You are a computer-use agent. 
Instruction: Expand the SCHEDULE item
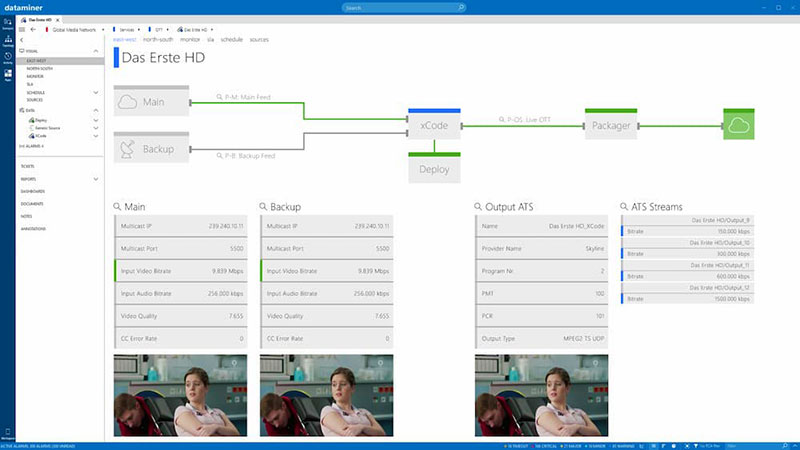[96, 92]
